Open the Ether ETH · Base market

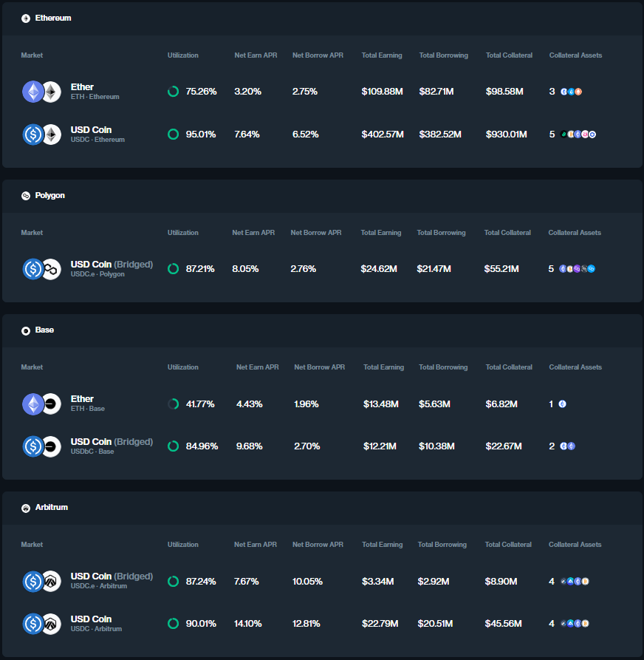[x=322, y=404]
